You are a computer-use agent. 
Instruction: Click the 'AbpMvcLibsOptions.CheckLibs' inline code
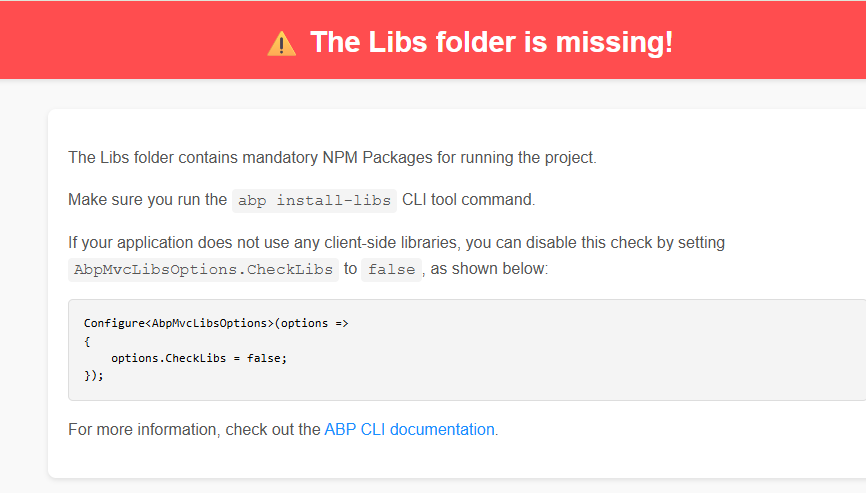203,270
